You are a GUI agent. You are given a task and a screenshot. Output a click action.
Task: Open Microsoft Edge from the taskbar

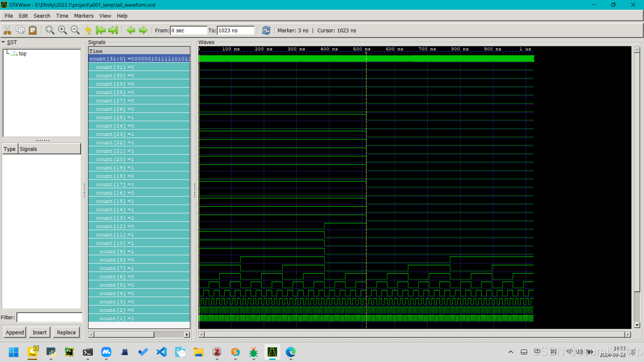point(290,352)
